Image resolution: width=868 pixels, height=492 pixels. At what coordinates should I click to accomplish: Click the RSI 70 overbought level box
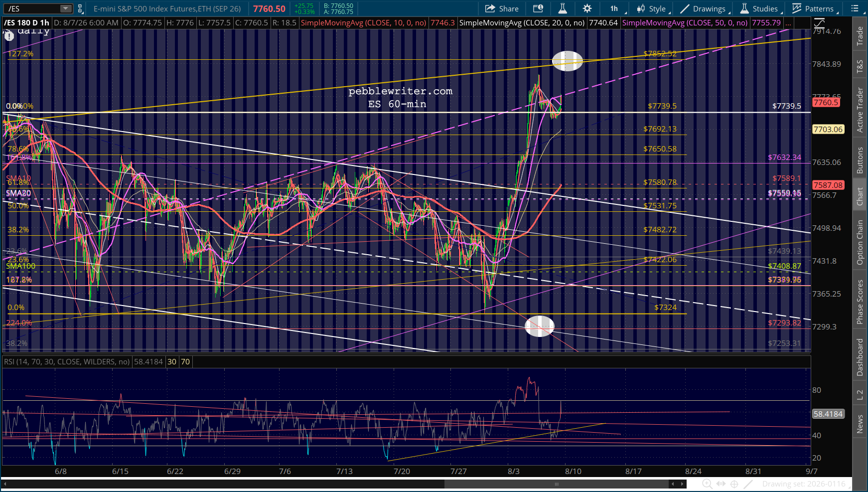185,362
